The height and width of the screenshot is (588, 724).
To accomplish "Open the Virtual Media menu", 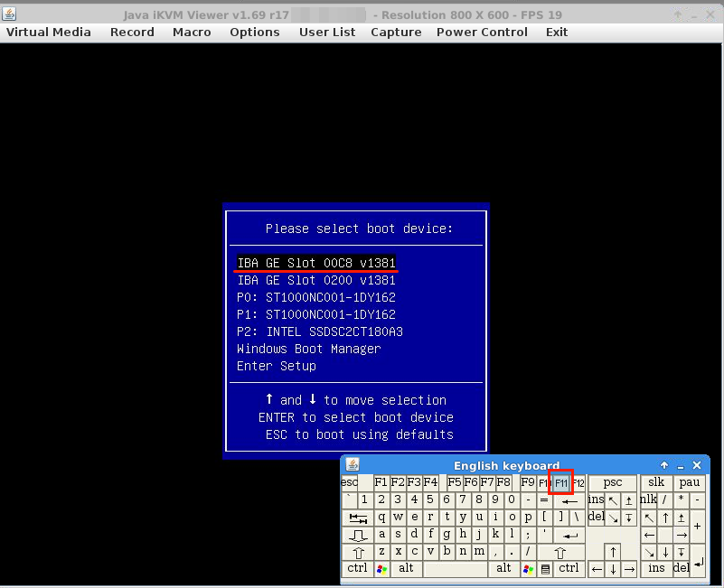I will 49,32.
